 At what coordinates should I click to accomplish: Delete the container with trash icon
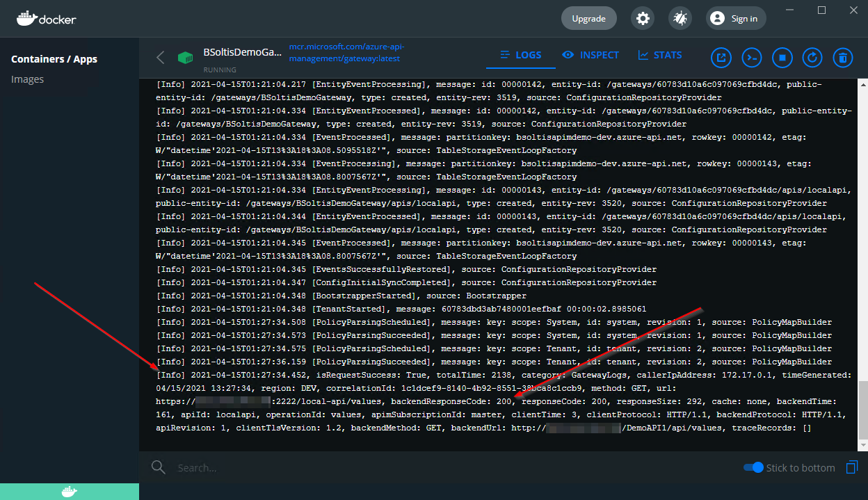pyautogui.click(x=842, y=58)
